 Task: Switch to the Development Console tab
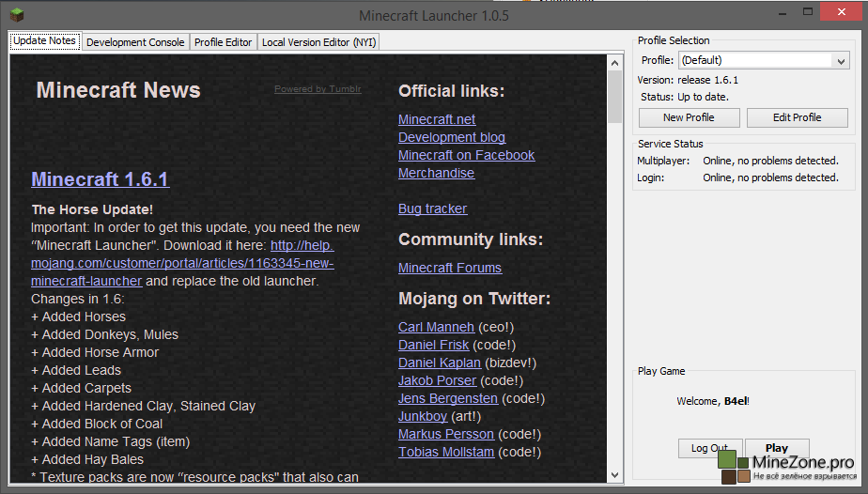(x=135, y=42)
